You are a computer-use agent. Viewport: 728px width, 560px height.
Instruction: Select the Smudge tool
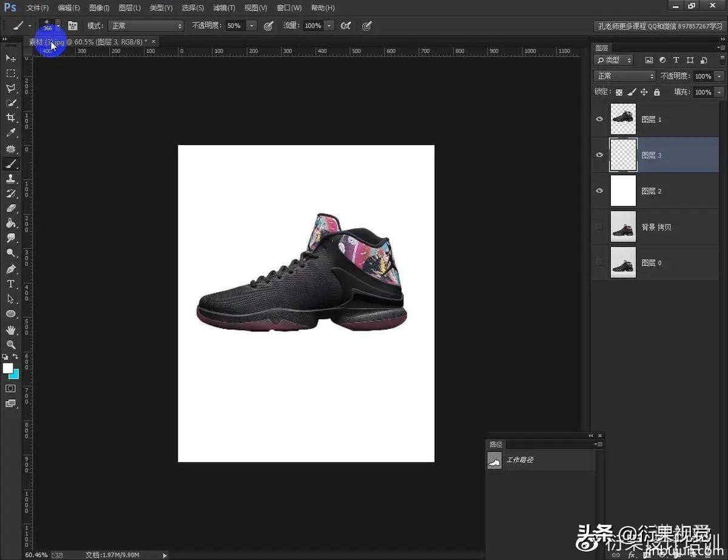pyautogui.click(x=10, y=238)
